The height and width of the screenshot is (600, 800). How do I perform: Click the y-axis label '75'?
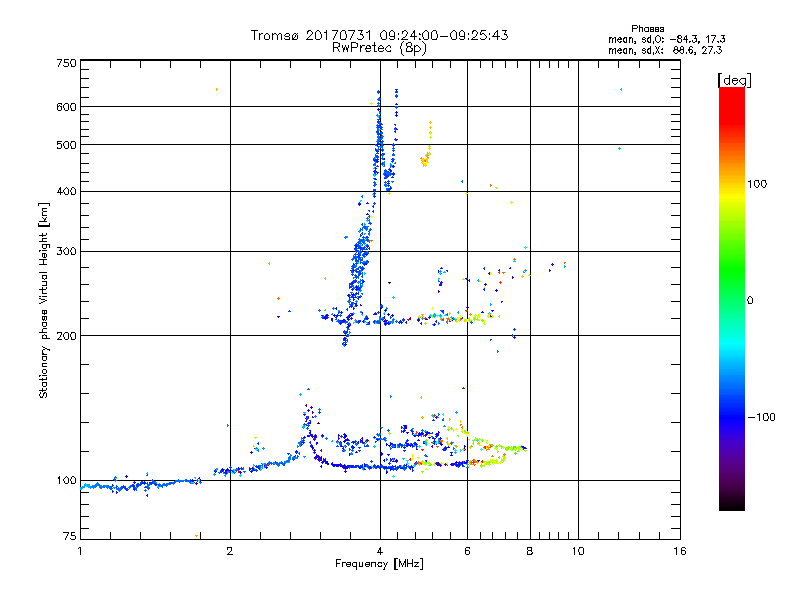[x=70, y=536]
